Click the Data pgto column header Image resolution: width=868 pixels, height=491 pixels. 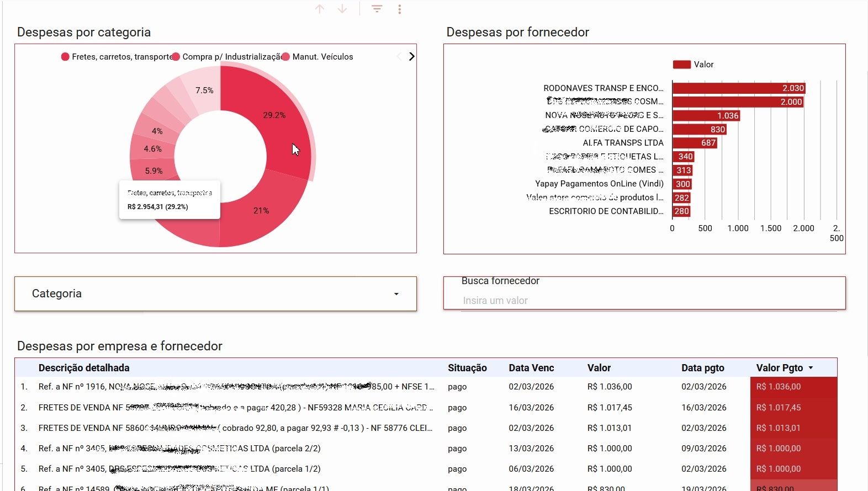point(702,368)
